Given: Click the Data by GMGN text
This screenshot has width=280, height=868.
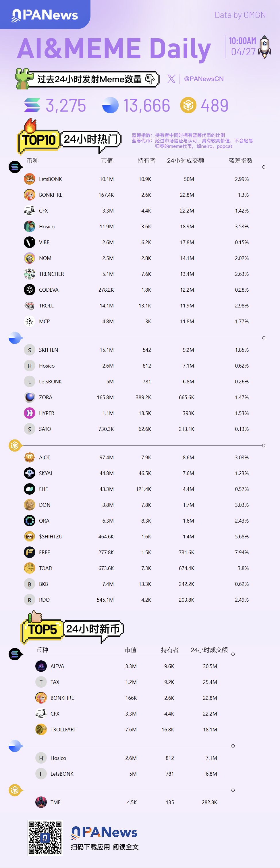Looking at the screenshot, I should coord(240,15).
